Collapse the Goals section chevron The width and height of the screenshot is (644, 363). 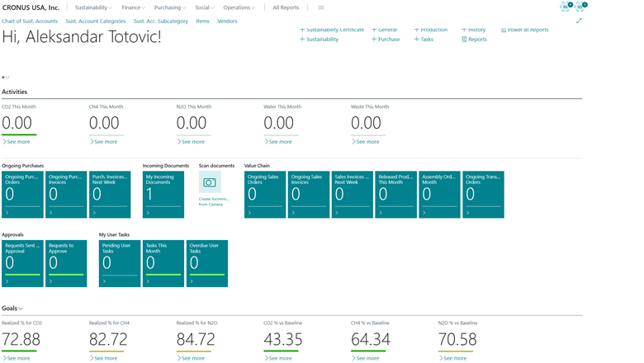21,309
